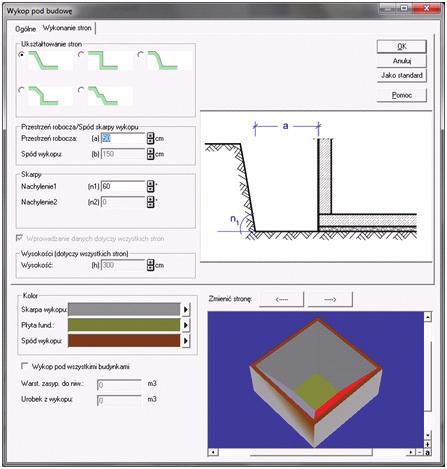Screen dimensions: 447x469
Task: Enable Wykop pod wszystkimi budynkami checkbox
Action: tap(24, 366)
